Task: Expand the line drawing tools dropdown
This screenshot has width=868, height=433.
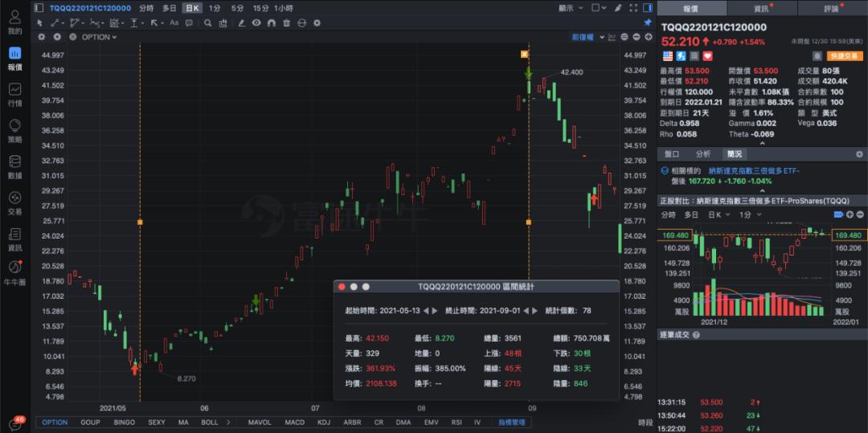Action: [x=63, y=23]
